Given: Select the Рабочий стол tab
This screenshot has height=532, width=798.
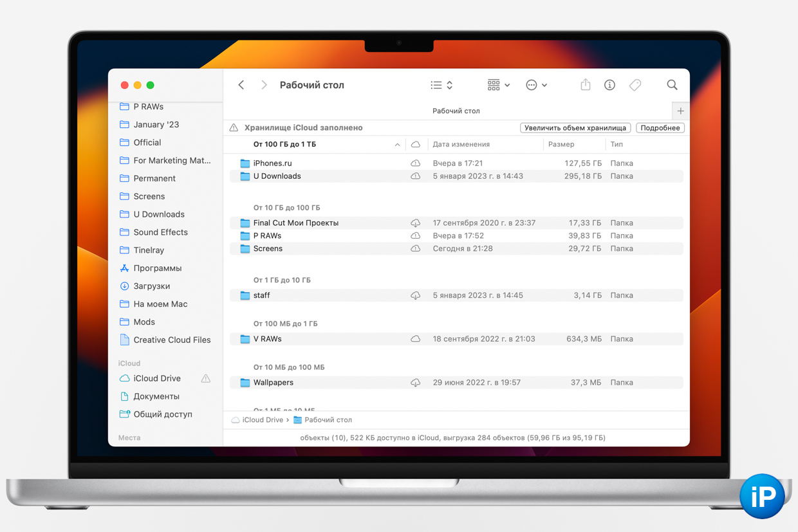Looking at the screenshot, I should [x=456, y=111].
